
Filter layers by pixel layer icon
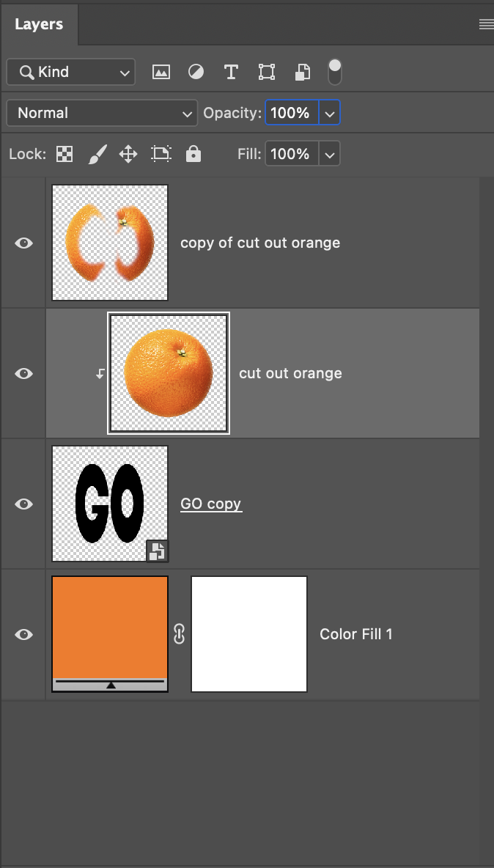tap(161, 72)
